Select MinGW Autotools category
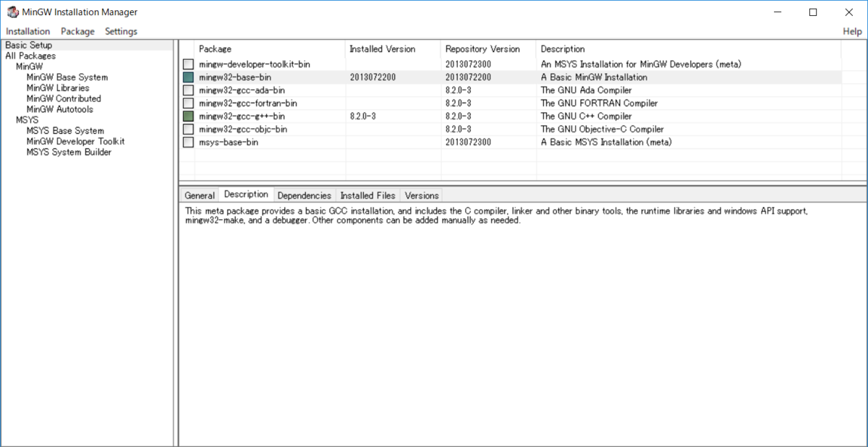The image size is (868, 447). [60, 109]
